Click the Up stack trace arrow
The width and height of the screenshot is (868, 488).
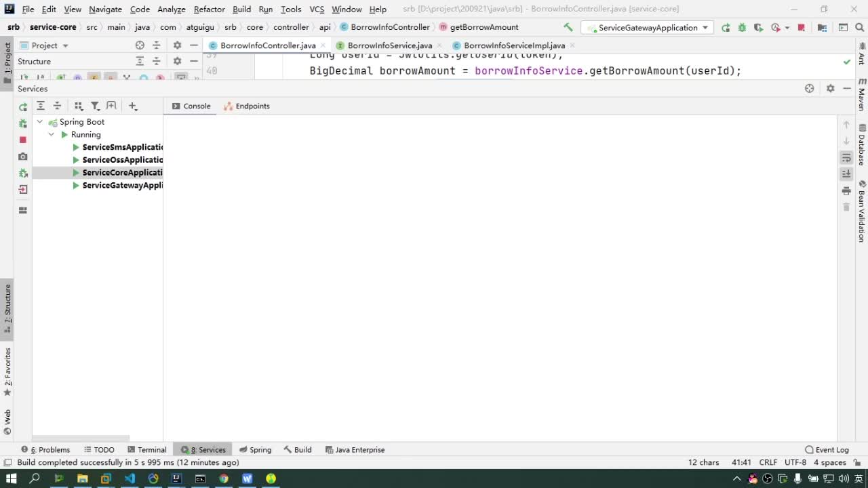(846, 125)
